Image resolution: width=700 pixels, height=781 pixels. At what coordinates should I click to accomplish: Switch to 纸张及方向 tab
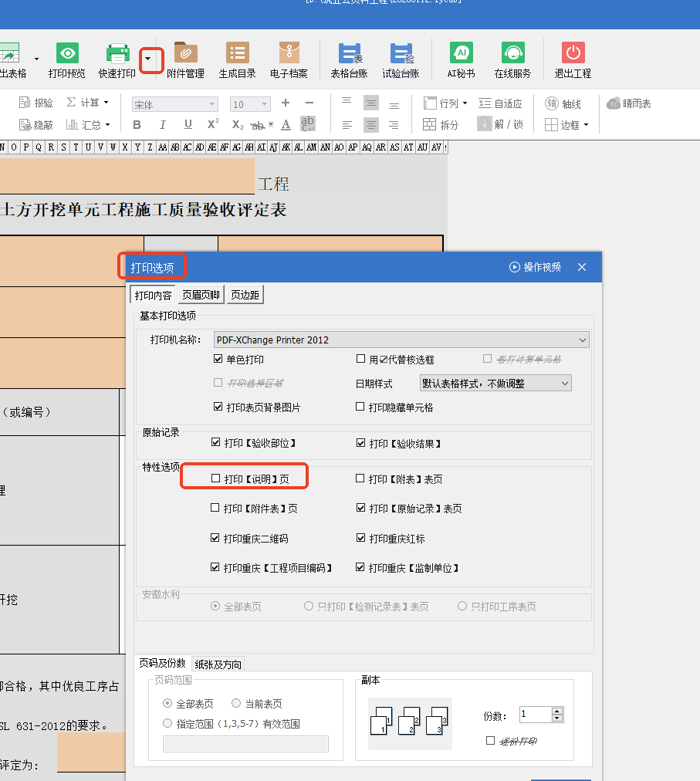point(218,664)
